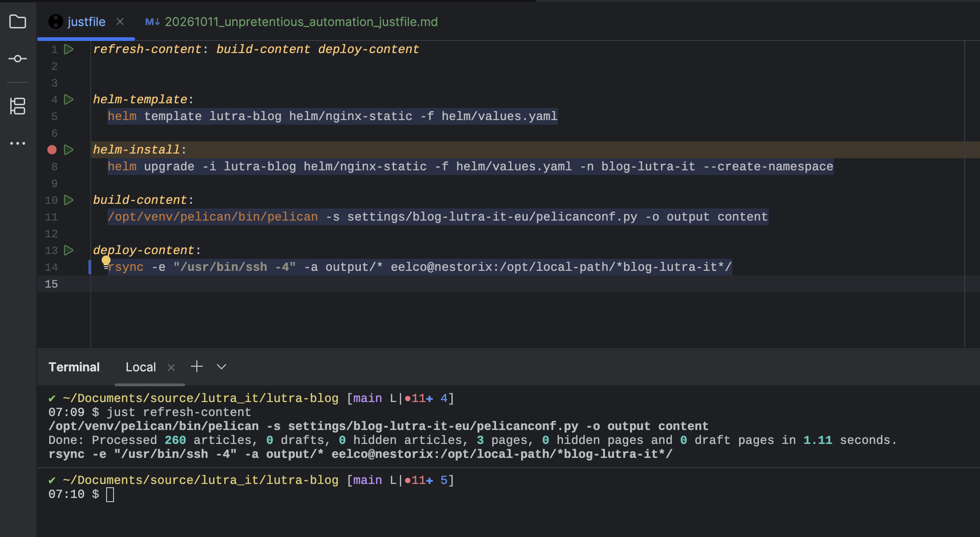Screen dimensions: 980x537
Task: Select the Local terminal tab
Action: [x=141, y=367]
